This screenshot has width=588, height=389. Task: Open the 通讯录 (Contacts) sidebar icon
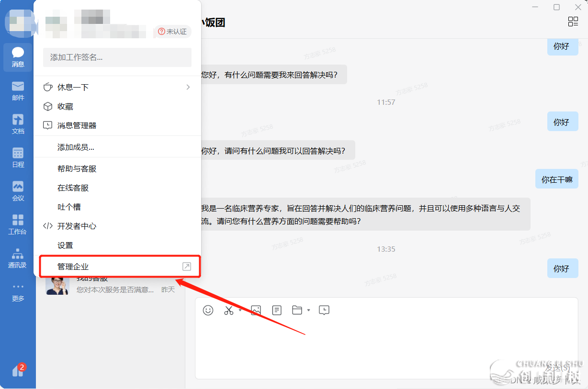pos(18,258)
